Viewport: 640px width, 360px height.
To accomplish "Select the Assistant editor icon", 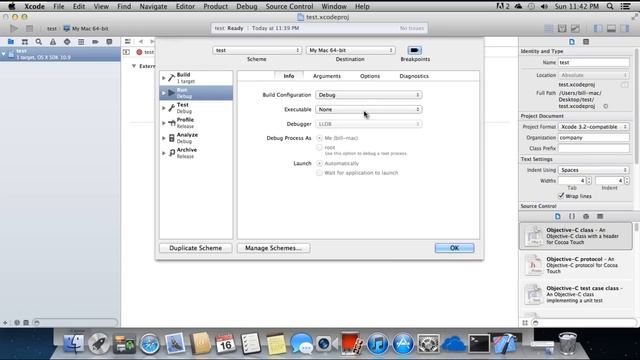I will [x=562, y=29].
